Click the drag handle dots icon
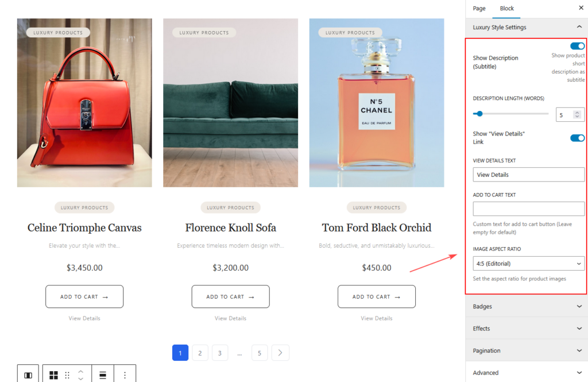 click(67, 375)
